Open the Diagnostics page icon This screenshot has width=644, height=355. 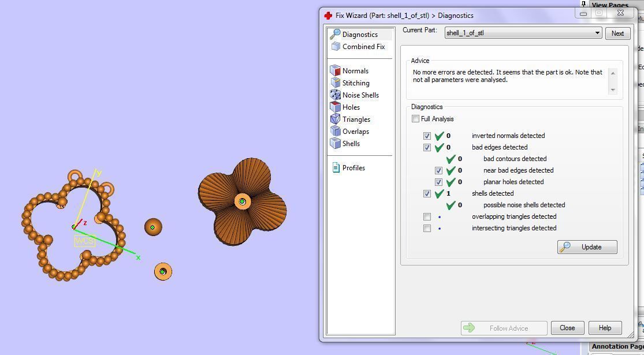(x=335, y=35)
